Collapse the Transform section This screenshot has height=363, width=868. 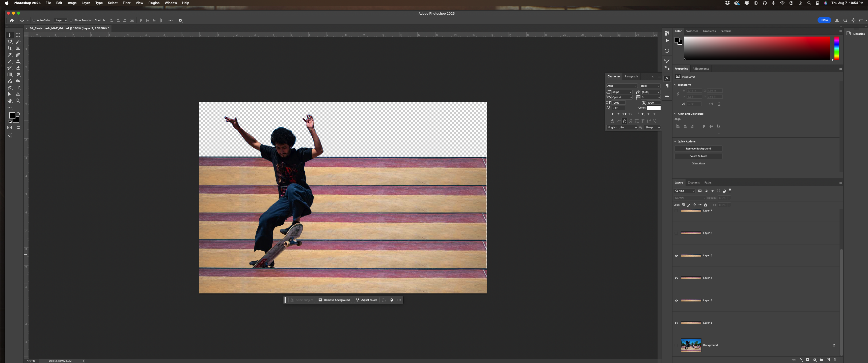point(675,85)
